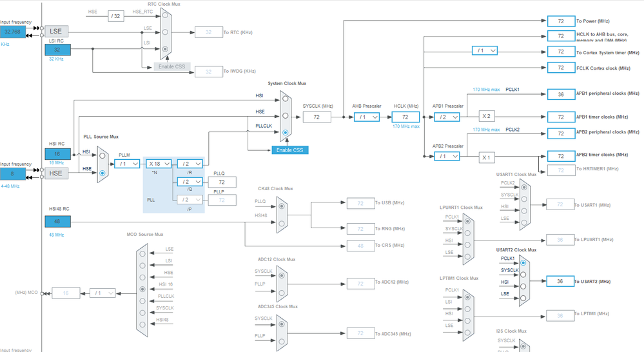Open the Cortex System timer divider dropdown
This screenshot has width=644, height=352.
click(x=485, y=50)
